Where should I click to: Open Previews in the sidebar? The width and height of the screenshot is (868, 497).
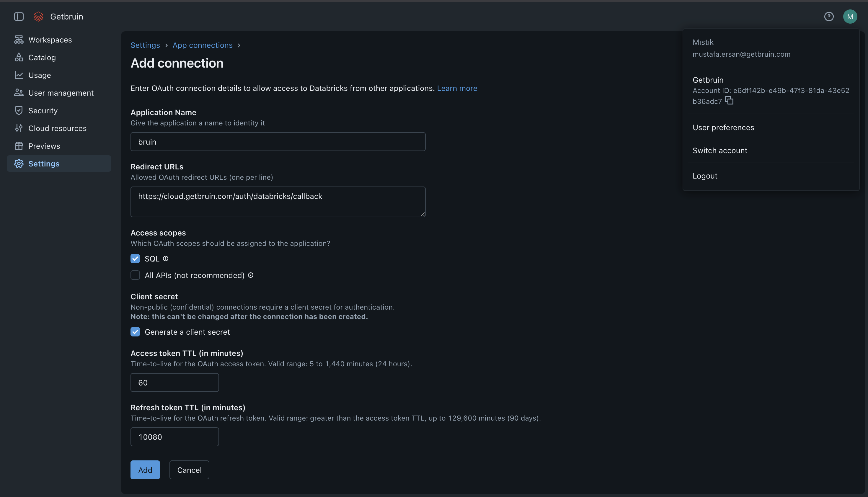tap(59, 146)
